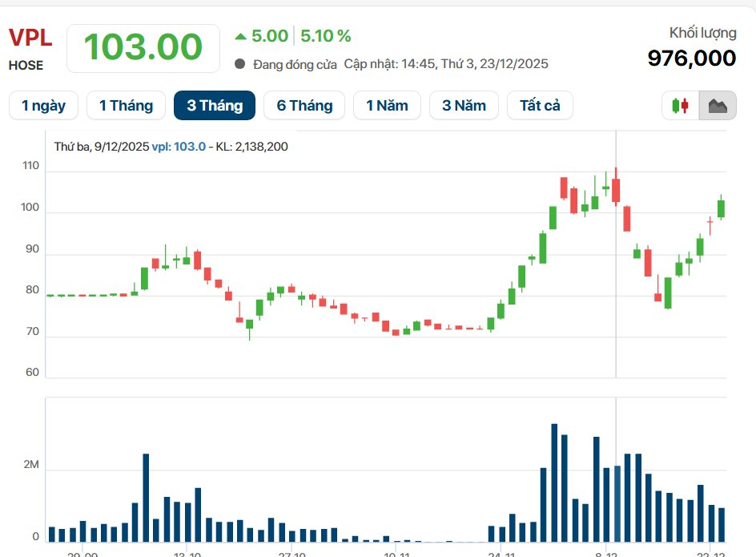Click the 103.00 price box

coord(143,47)
